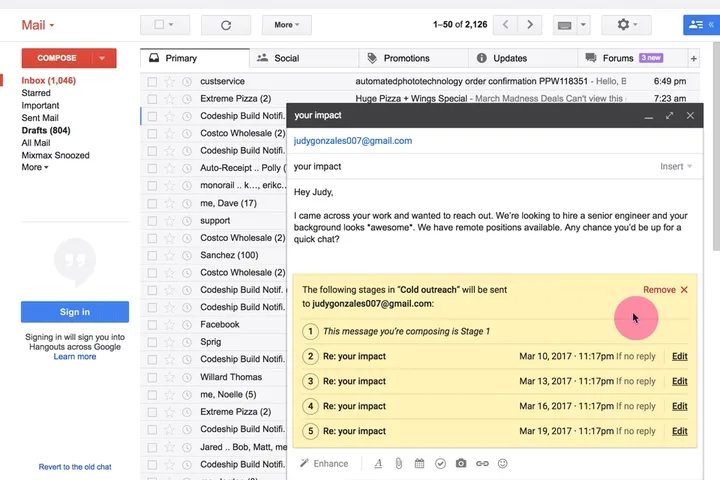Add a new inbox tab with plus icon
720x480 pixels.
[693, 58]
